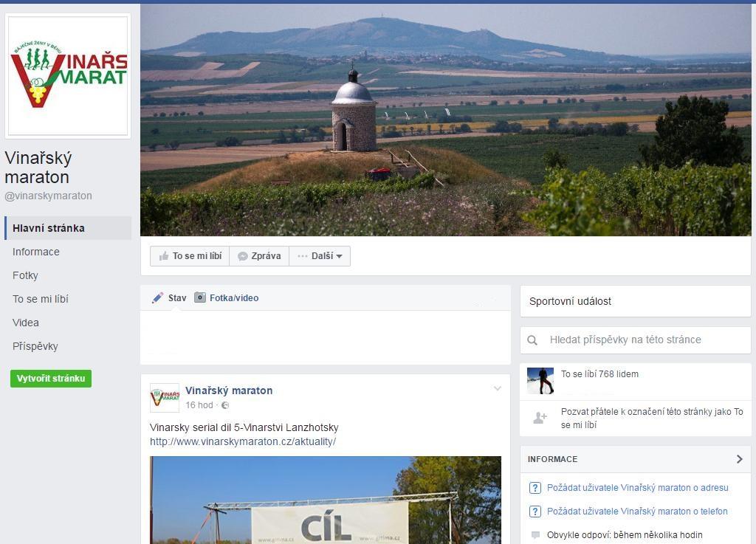Expand the INFORMACE section arrow
The height and width of the screenshot is (544, 756).
(x=740, y=459)
